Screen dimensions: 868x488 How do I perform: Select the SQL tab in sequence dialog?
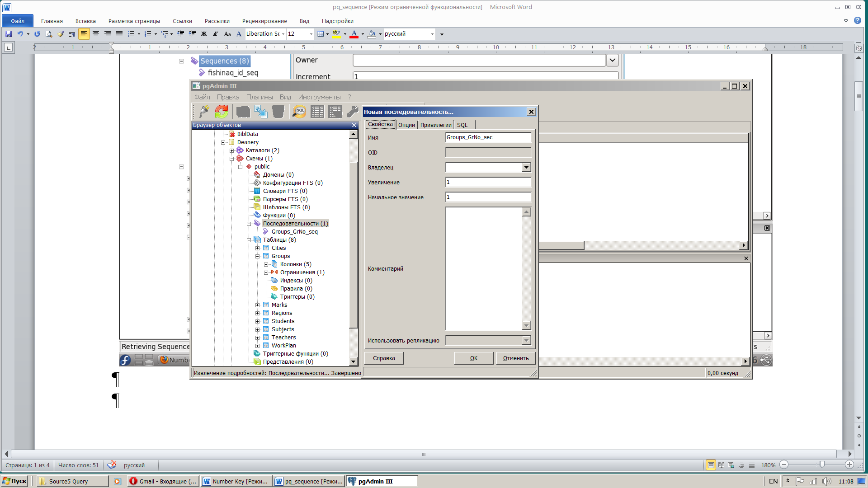[462, 125]
